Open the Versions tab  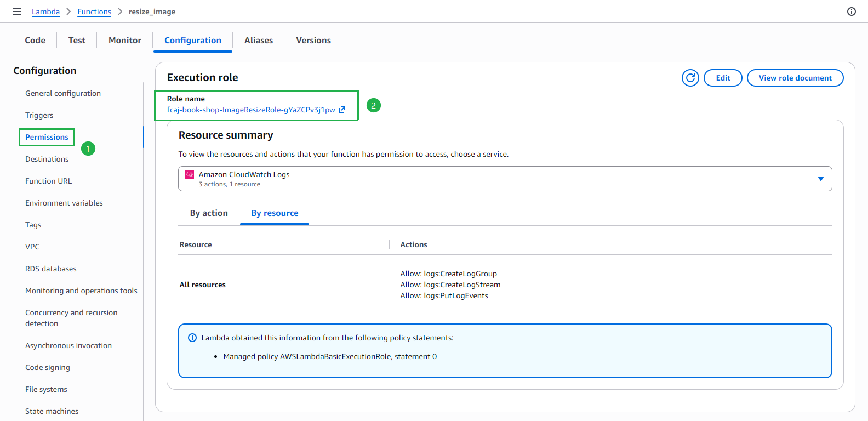click(313, 41)
